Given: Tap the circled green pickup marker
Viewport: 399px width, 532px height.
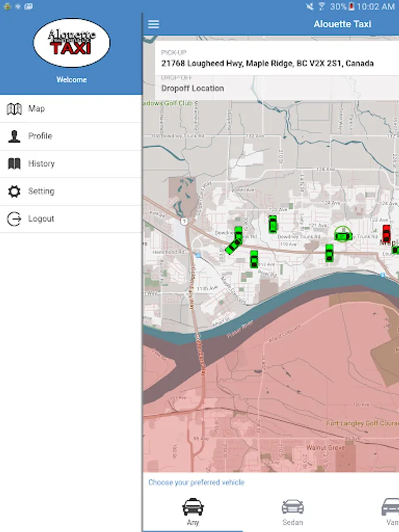Looking at the screenshot, I should click(x=343, y=235).
